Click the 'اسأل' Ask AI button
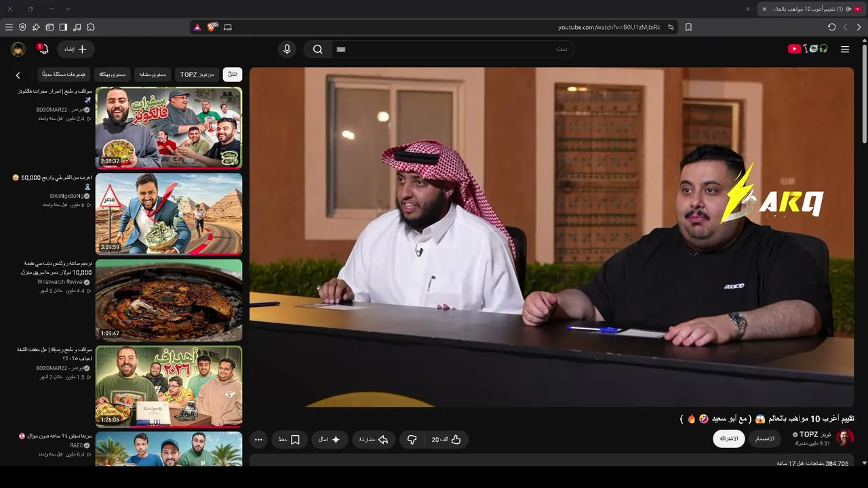This screenshot has height=488, width=868. [x=330, y=439]
